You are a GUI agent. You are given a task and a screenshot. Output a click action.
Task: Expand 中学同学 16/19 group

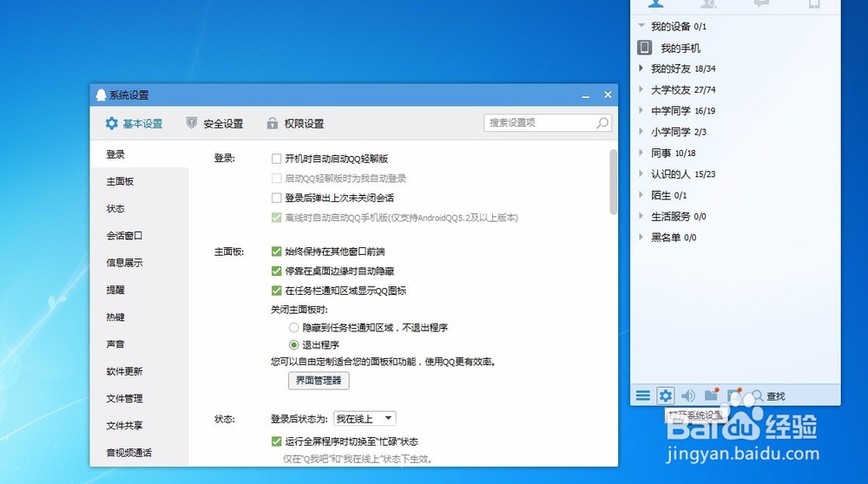(x=641, y=110)
